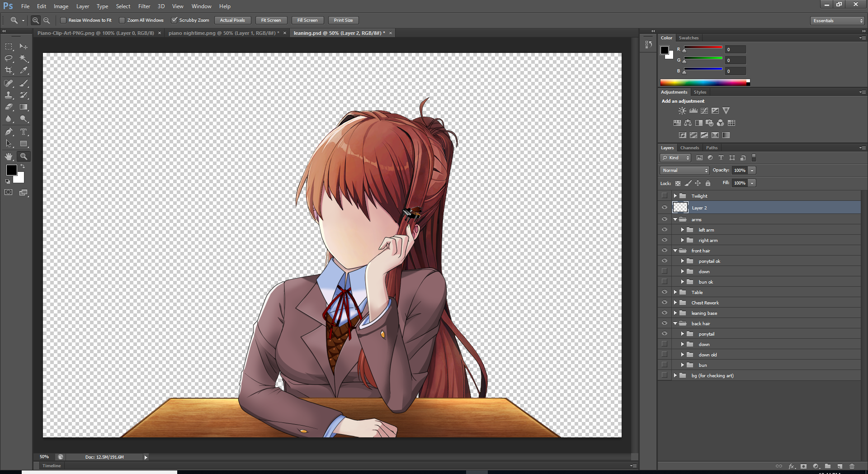
Task: Open the Styles panel tab
Action: (700, 92)
